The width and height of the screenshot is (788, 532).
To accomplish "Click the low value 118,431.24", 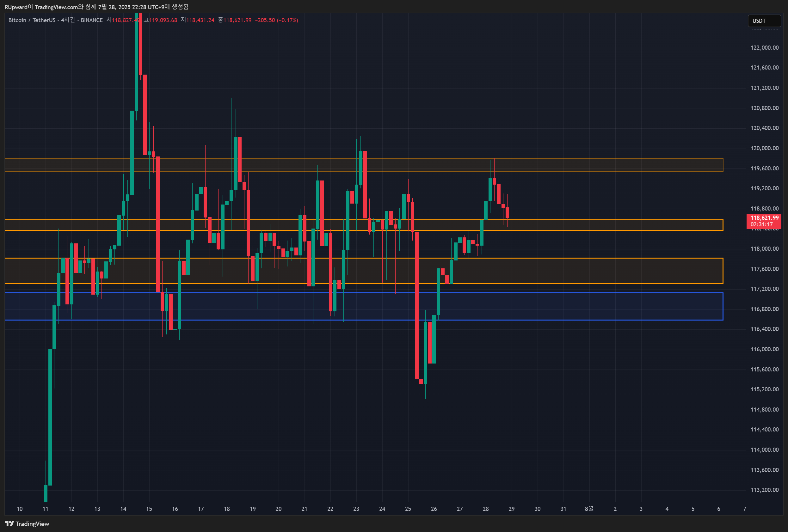I will tap(200, 20).
